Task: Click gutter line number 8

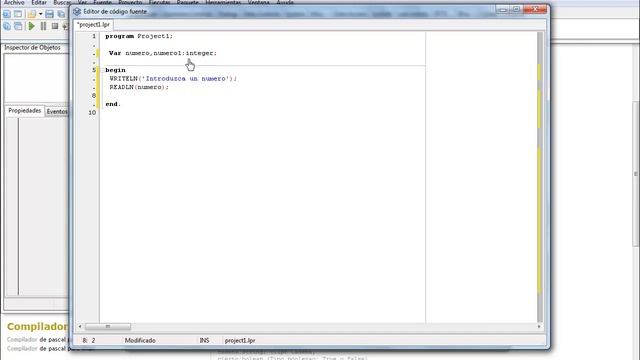Action: (x=94, y=96)
